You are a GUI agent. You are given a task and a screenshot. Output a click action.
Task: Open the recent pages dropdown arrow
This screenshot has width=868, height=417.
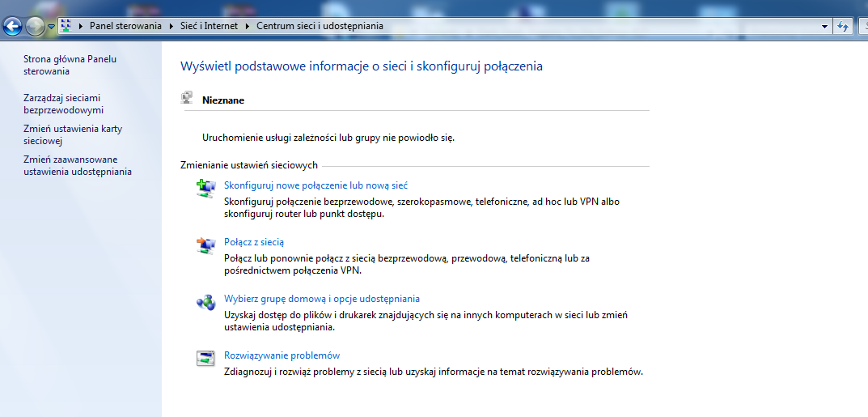coord(52,26)
